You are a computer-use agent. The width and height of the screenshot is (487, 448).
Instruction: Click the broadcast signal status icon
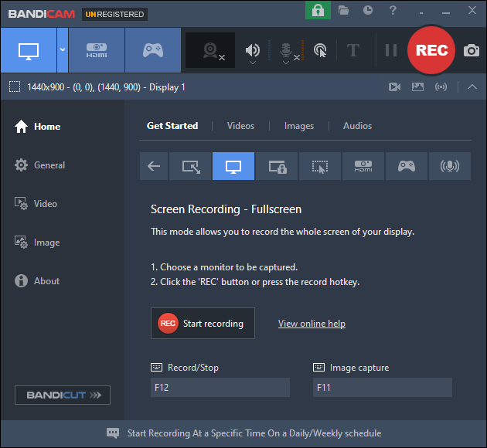(441, 87)
